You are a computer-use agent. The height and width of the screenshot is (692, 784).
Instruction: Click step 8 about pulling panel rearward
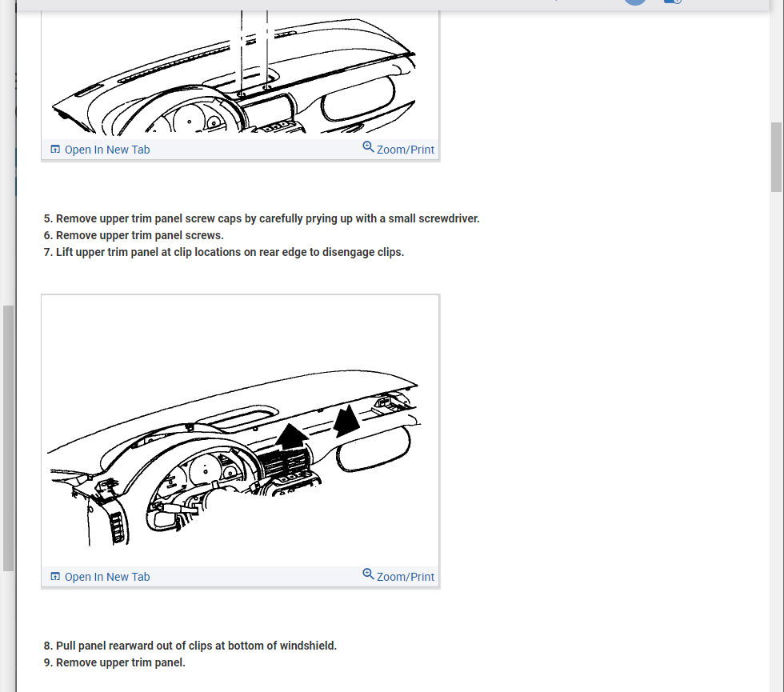coord(190,646)
